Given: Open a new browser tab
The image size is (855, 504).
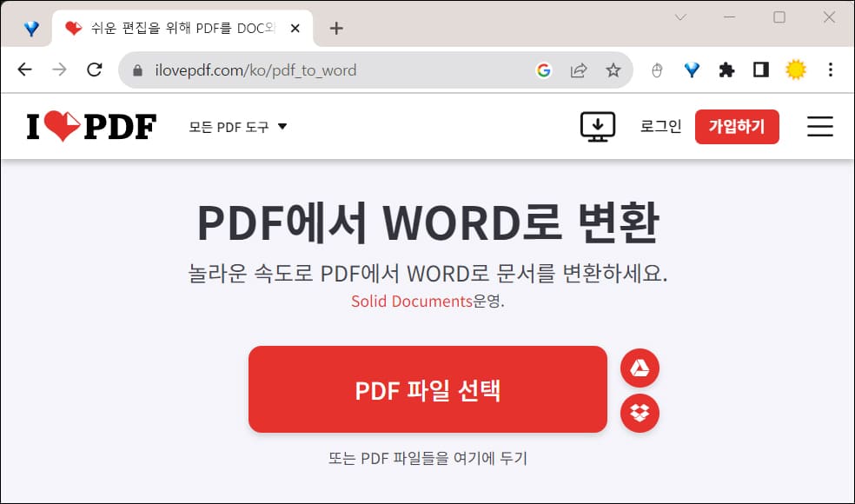Looking at the screenshot, I should tap(335, 27).
